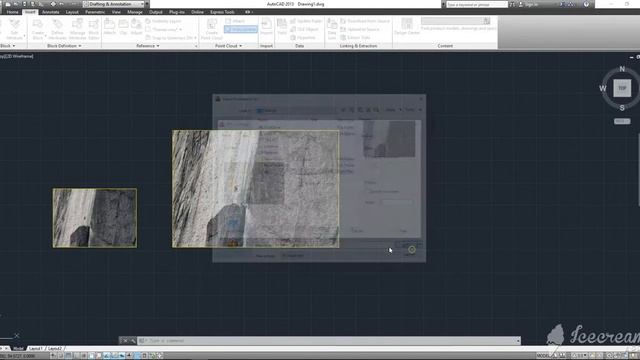Click the Underlay Layers button
This screenshot has height=360, width=640.
pyautogui.click(x=163, y=21)
